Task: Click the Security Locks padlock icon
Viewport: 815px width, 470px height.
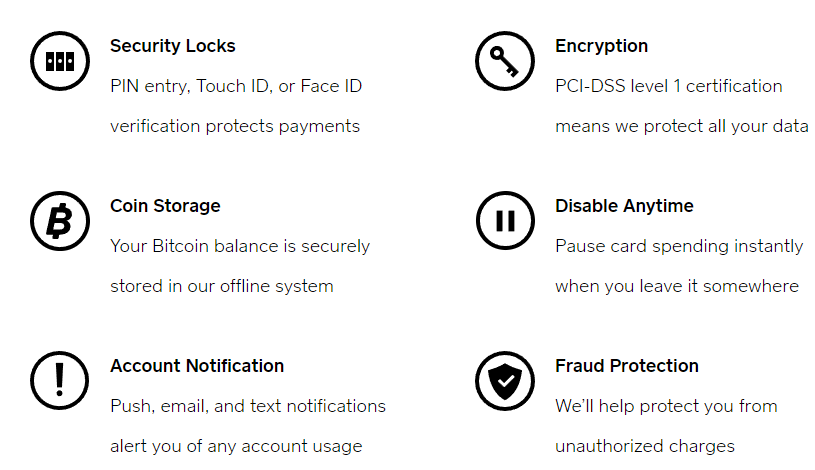Action: tap(60, 61)
